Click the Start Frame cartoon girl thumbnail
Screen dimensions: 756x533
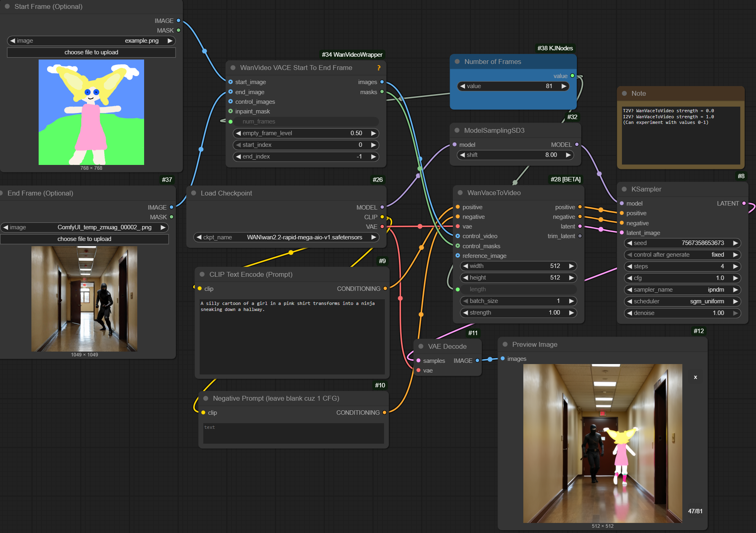pos(91,112)
